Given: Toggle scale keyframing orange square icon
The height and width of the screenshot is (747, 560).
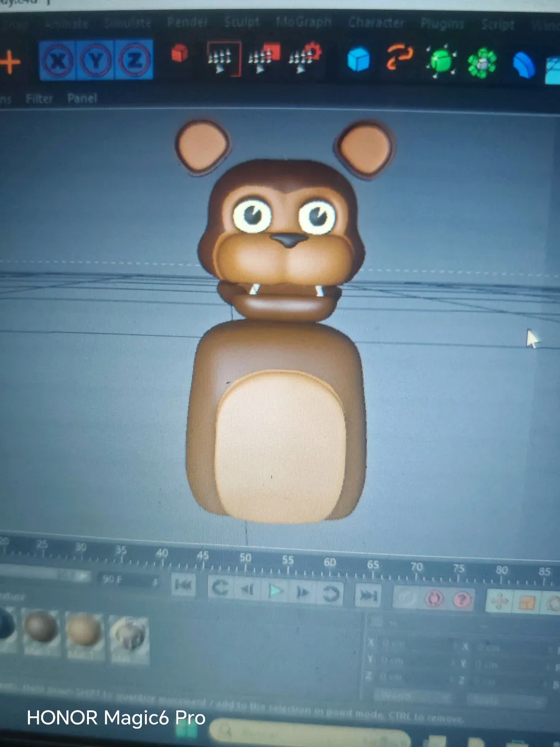Looking at the screenshot, I should (x=527, y=603).
